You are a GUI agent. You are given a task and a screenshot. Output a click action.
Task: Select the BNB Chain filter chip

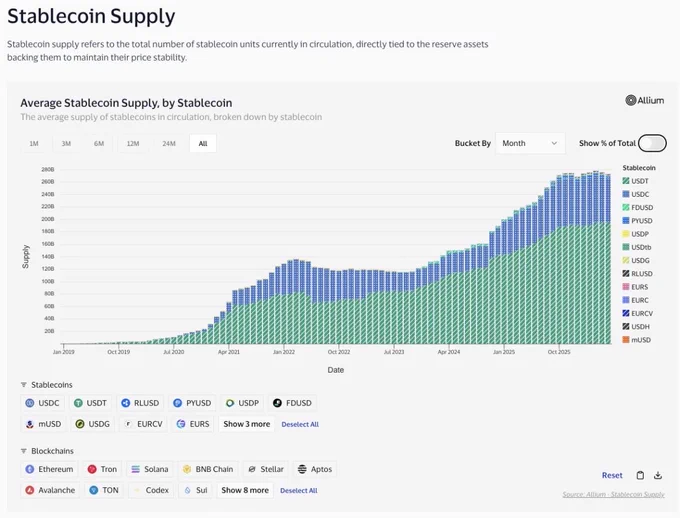208,469
